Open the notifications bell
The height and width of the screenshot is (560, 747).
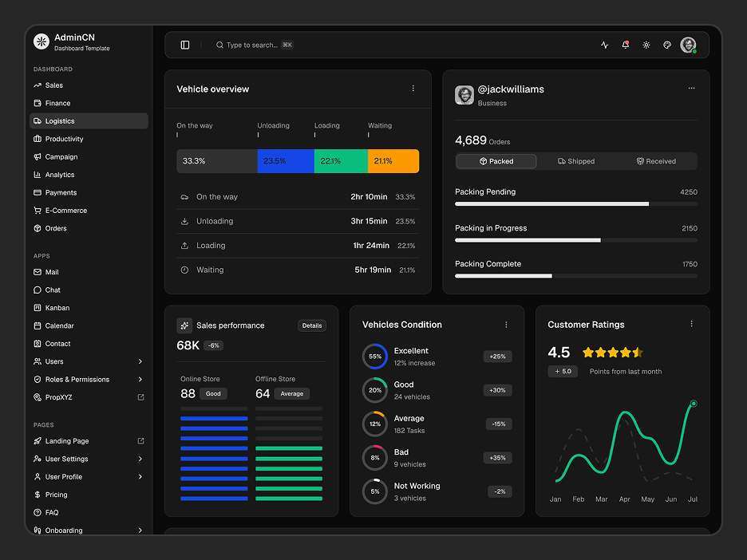click(x=626, y=45)
